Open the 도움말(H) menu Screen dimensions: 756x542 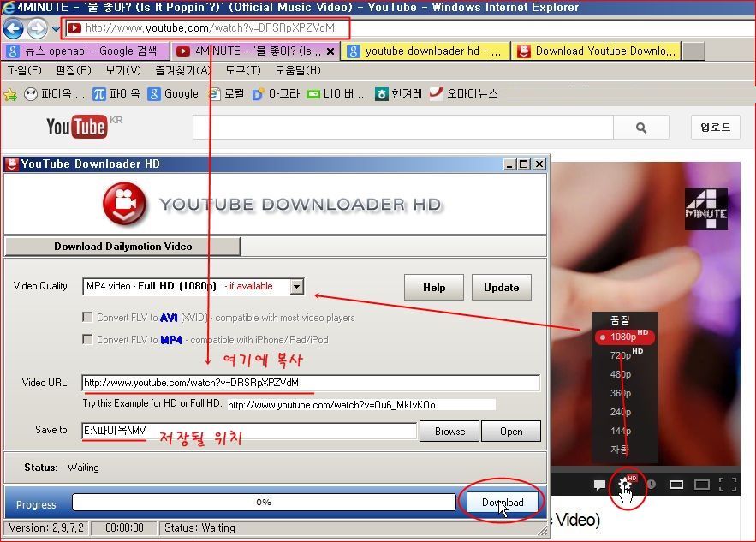(x=297, y=71)
